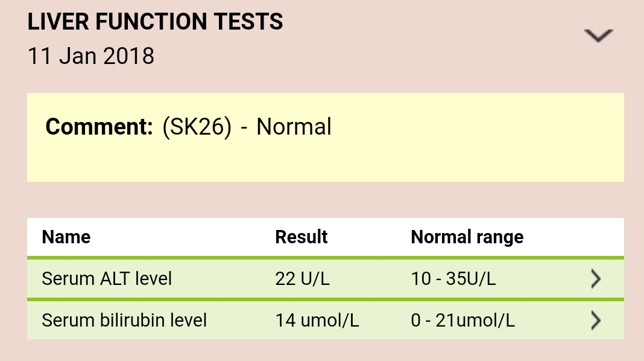Click the Liver Function Tests heading
This screenshot has height=361, width=644.
155,22
